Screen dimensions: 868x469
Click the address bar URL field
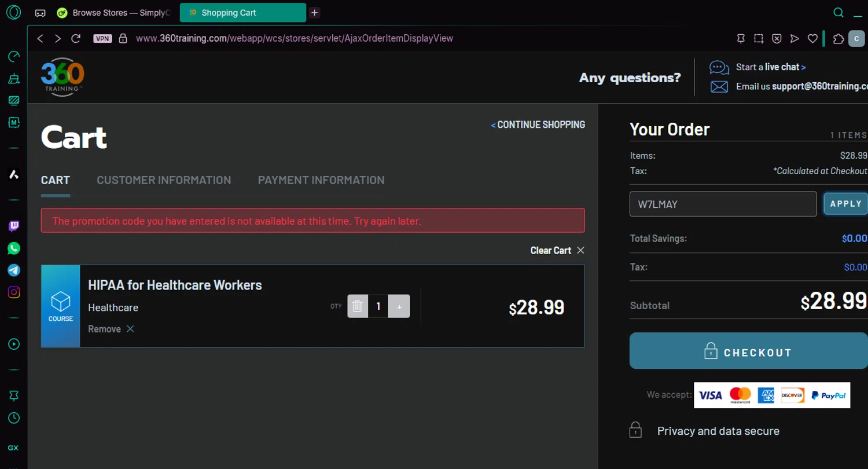294,38
